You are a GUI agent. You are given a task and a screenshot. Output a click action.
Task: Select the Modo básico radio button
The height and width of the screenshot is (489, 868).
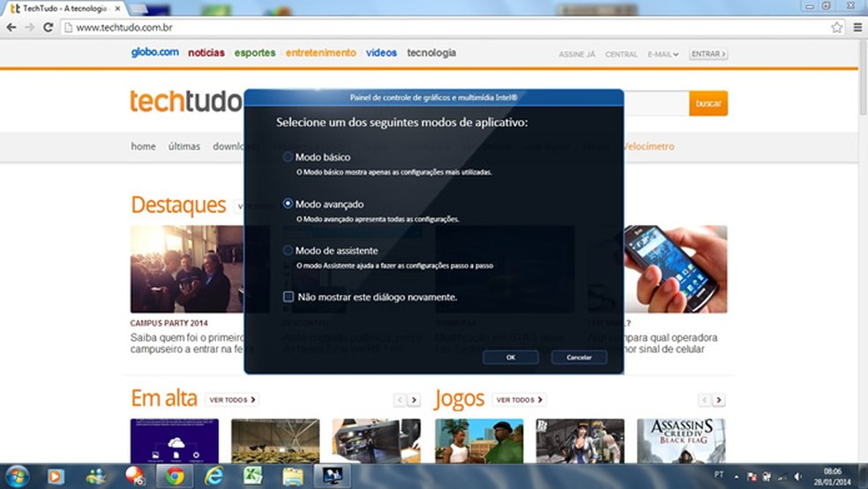288,157
